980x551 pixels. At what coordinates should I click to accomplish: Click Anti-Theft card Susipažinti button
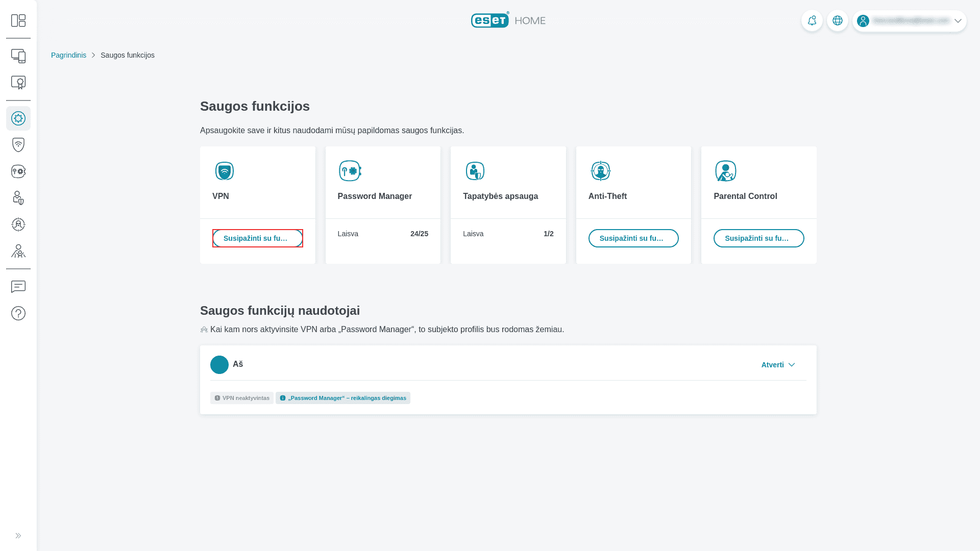(x=633, y=238)
